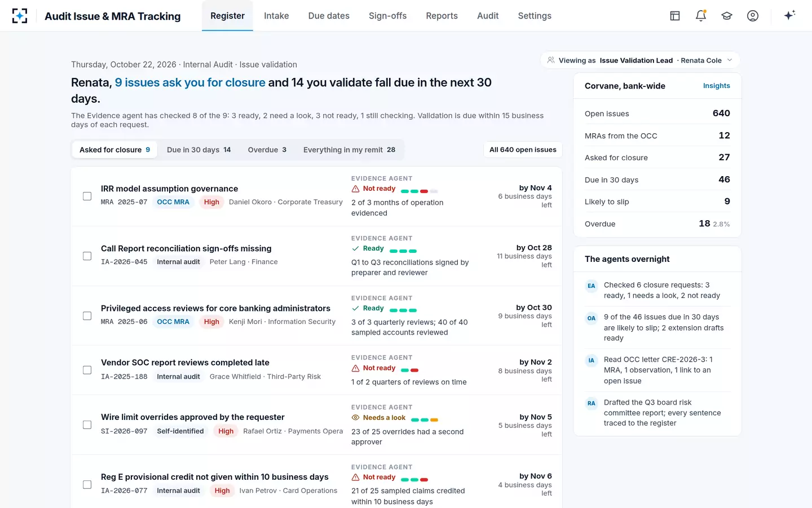
Task: Click the sparkle AI assistant icon
Action: [789, 15]
